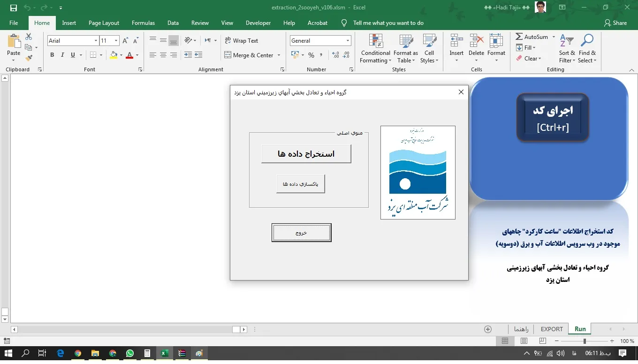The width and height of the screenshot is (638, 364).
Task: Switch to the EXPORT sheet tab
Action: (x=552, y=329)
